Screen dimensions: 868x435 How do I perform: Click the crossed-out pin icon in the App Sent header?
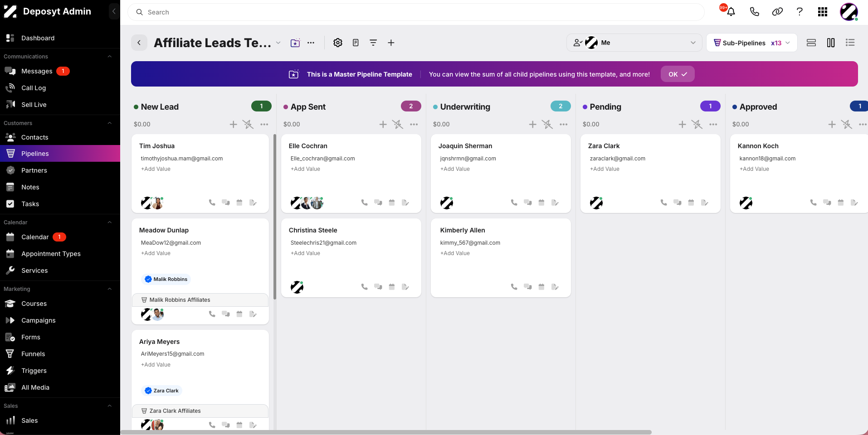pos(398,124)
